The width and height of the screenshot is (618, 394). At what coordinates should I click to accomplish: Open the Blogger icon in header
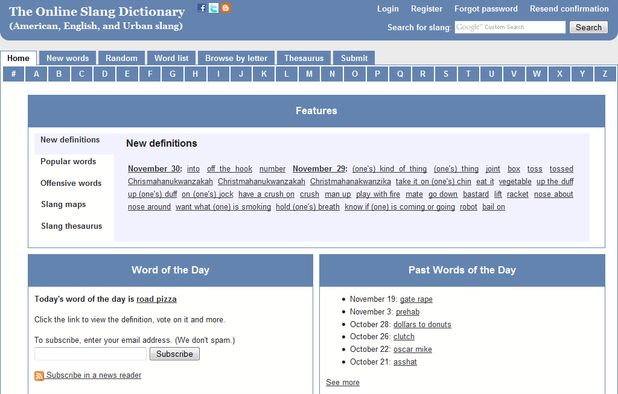point(225,8)
